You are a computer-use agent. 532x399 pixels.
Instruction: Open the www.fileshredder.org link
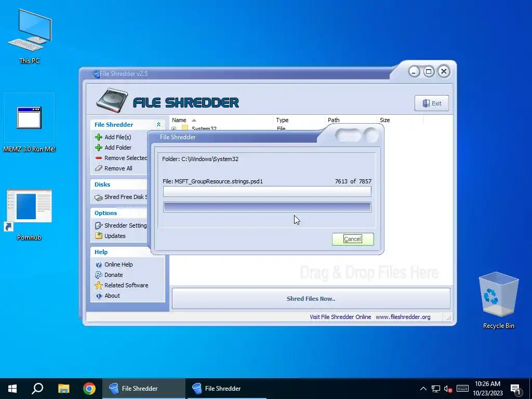point(403,317)
